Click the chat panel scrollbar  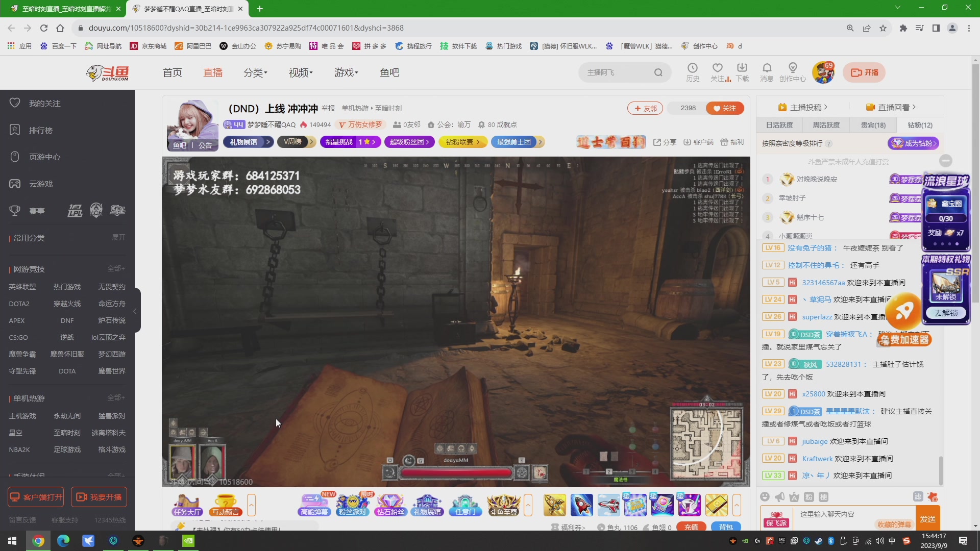tap(941, 470)
